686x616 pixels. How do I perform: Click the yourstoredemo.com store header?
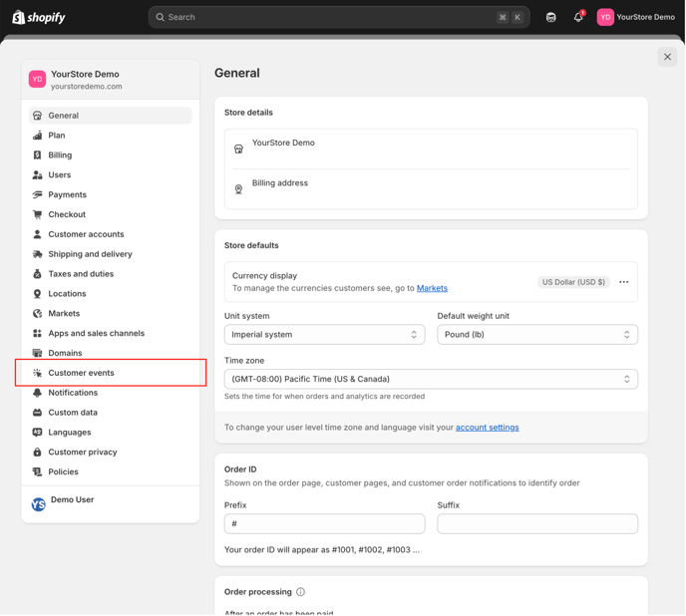click(111, 80)
